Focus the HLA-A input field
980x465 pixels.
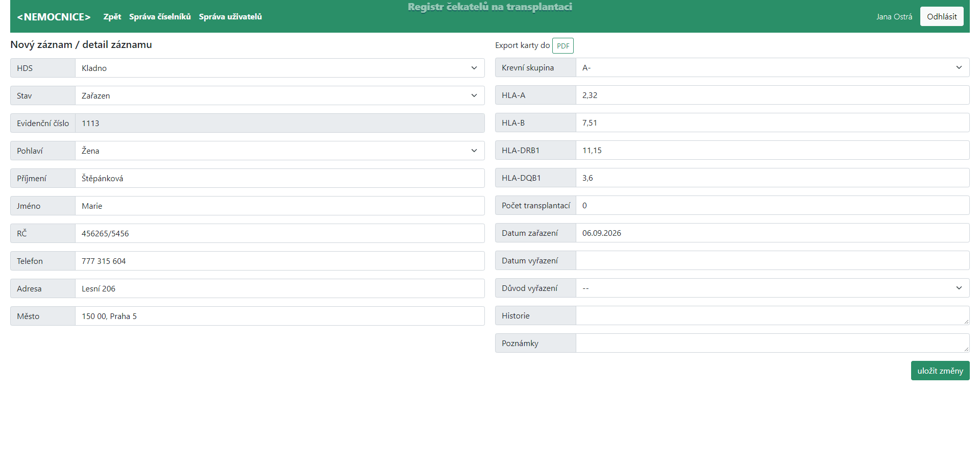click(x=772, y=95)
